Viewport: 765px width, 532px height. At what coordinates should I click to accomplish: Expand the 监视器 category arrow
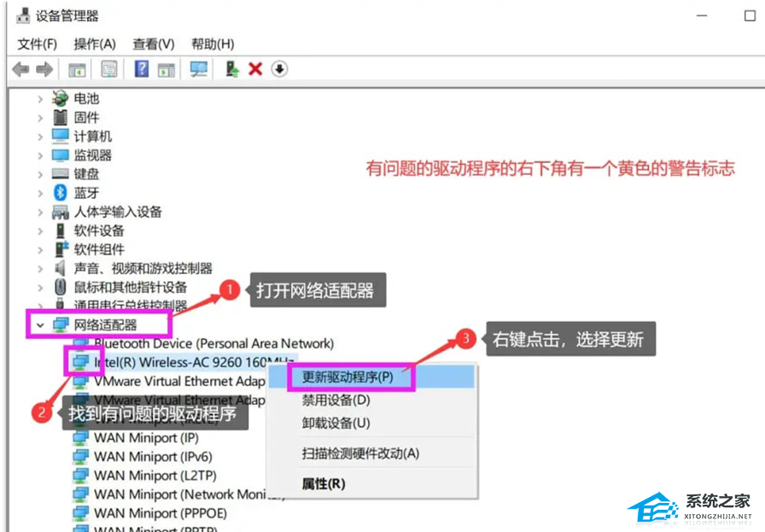[39, 155]
